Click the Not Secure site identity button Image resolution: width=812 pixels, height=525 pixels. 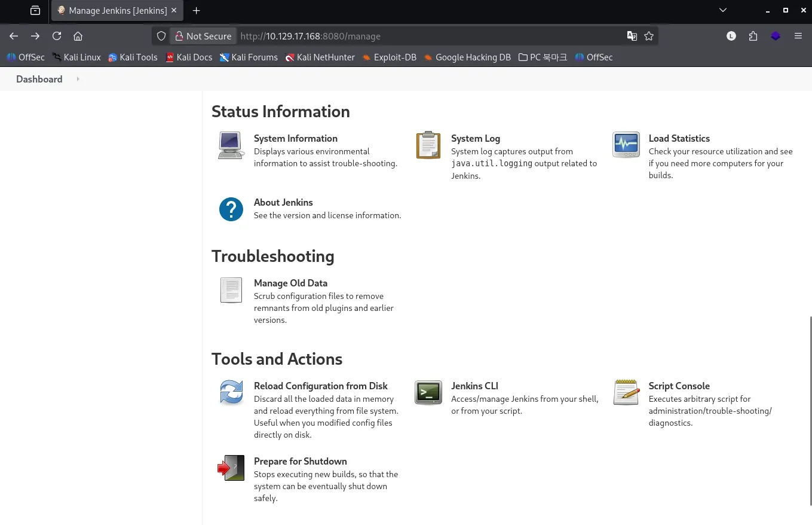tap(203, 36)
